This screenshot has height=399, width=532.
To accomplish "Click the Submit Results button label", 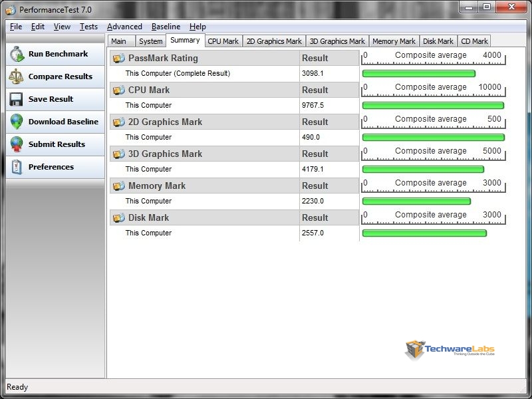I will coord(57,144).
